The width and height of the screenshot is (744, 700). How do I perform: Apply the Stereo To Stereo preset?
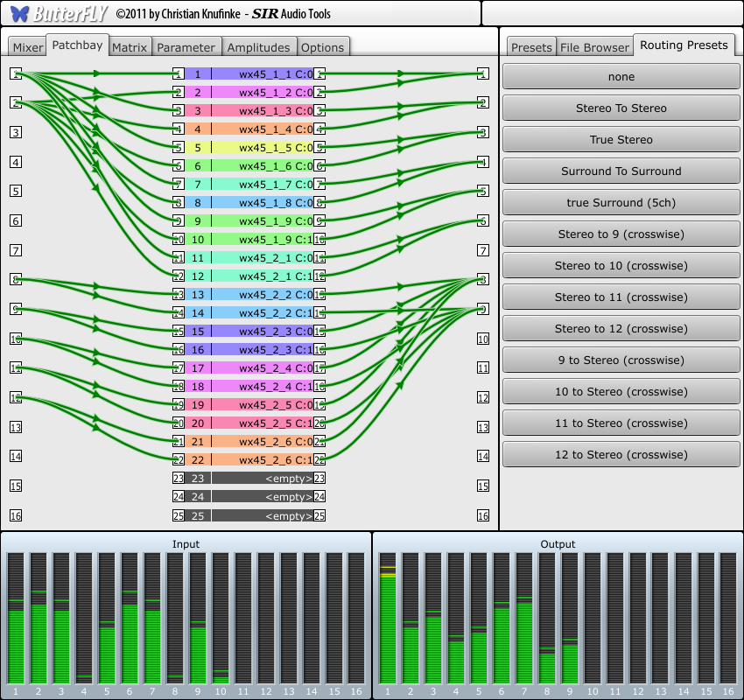pos(621,108)
